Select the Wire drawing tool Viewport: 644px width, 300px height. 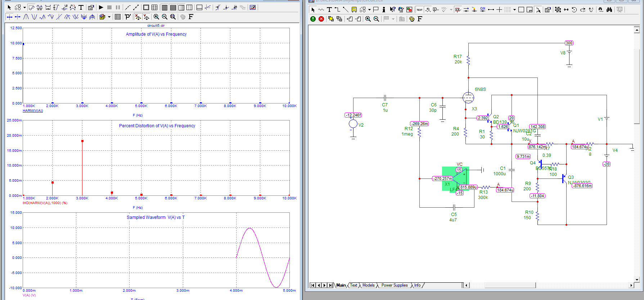coord(337,10)
